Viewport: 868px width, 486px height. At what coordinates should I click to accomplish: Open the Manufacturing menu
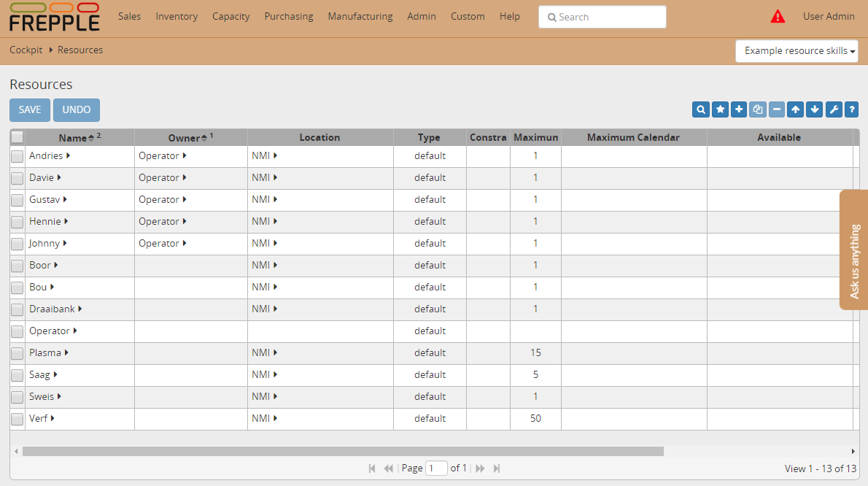[x=360, y=16]
